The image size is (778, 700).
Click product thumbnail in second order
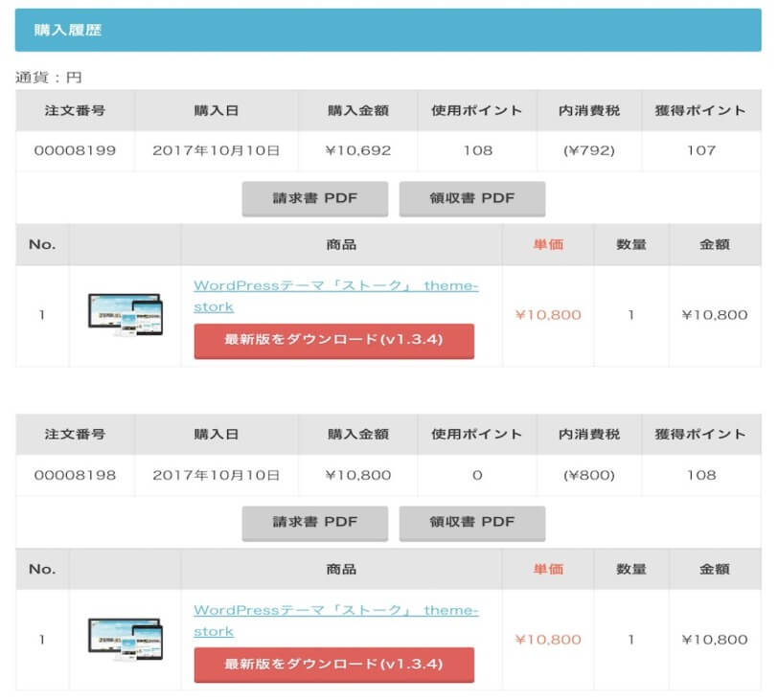point(126,639)
